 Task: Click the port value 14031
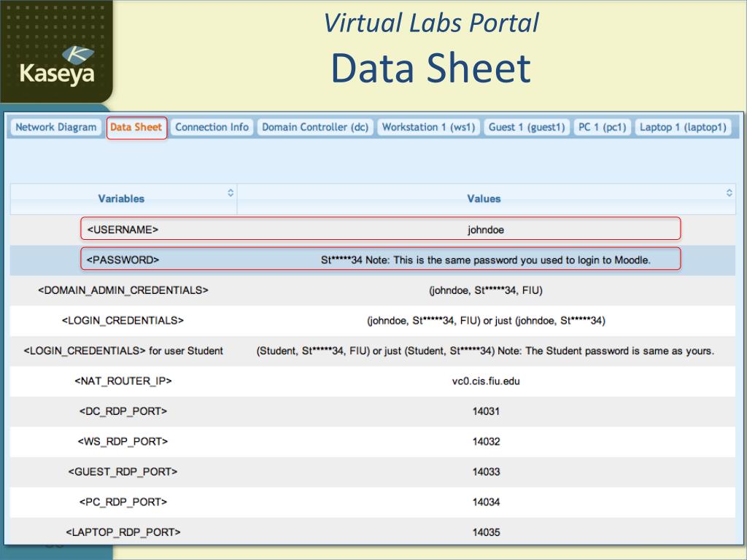(x=486, y=411)
